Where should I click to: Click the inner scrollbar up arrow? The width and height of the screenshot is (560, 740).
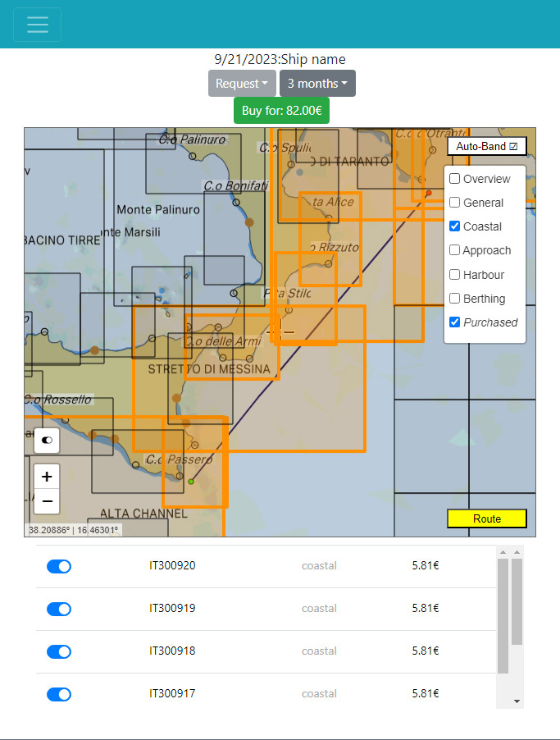click(x=503, y=551)
